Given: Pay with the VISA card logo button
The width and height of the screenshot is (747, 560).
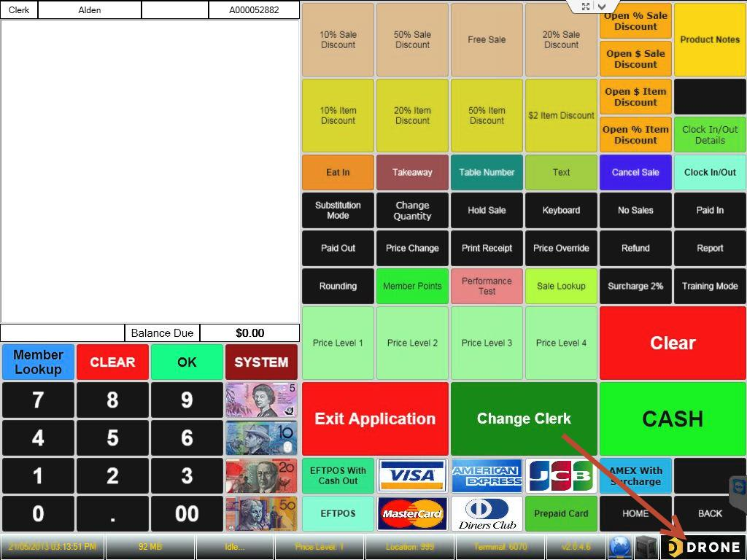Looking at the screenshot, I should [412, 476].
